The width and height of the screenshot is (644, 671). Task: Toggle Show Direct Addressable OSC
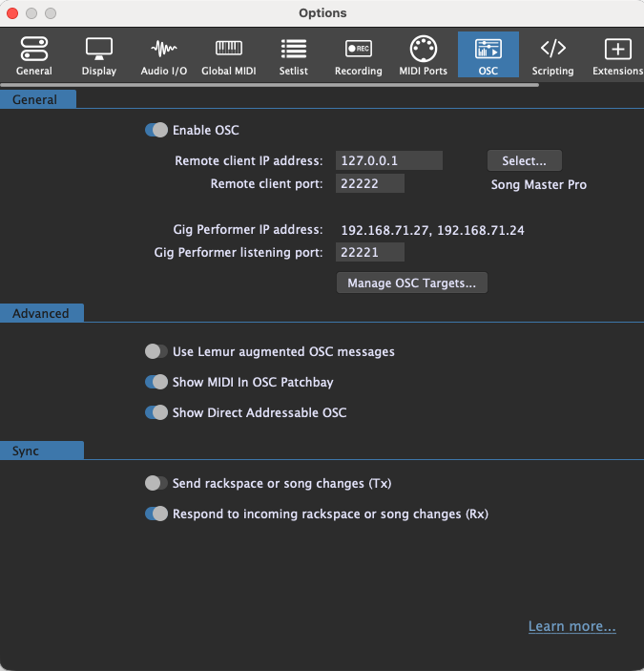pos(156,412)
